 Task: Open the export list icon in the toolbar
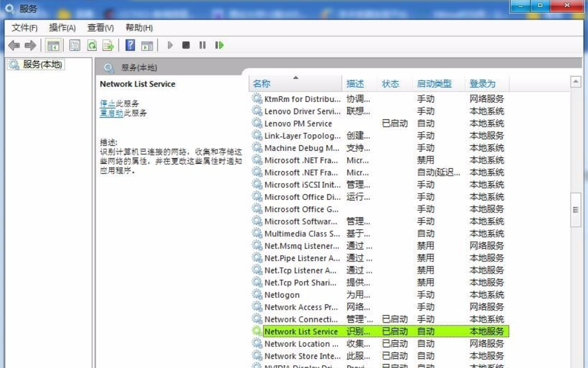tap(107, 45)
